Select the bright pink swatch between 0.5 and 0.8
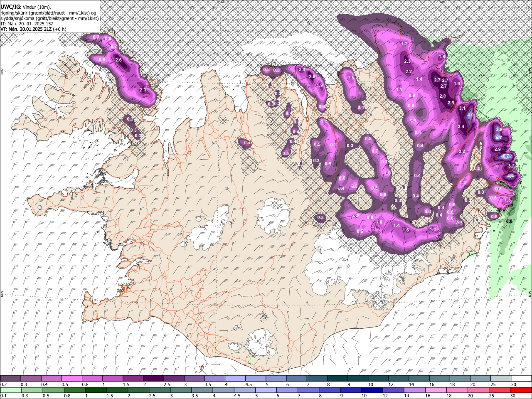 point(72,378)
